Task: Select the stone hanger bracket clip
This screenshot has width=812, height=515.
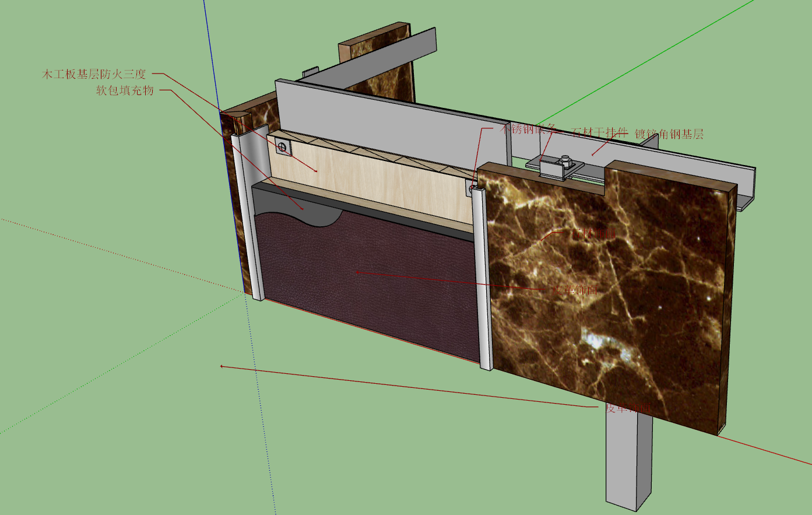Action: tap(554, 169)
